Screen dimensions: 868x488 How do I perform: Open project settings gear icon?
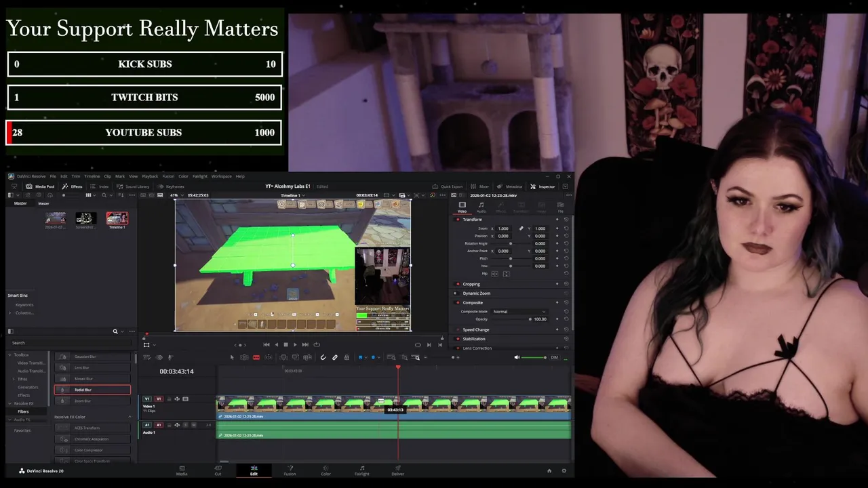[x=564, y=470]
